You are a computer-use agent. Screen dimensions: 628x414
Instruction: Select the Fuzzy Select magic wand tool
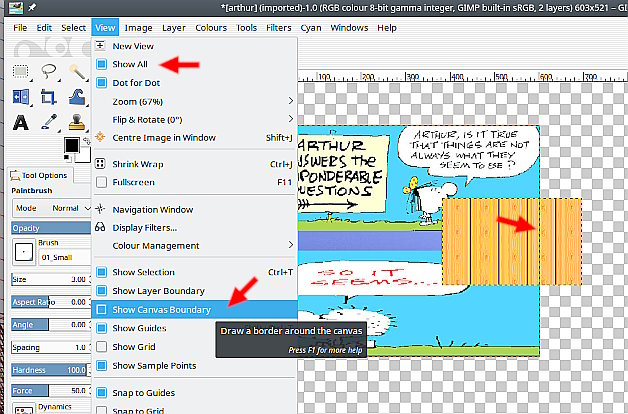tap(77, 72)
